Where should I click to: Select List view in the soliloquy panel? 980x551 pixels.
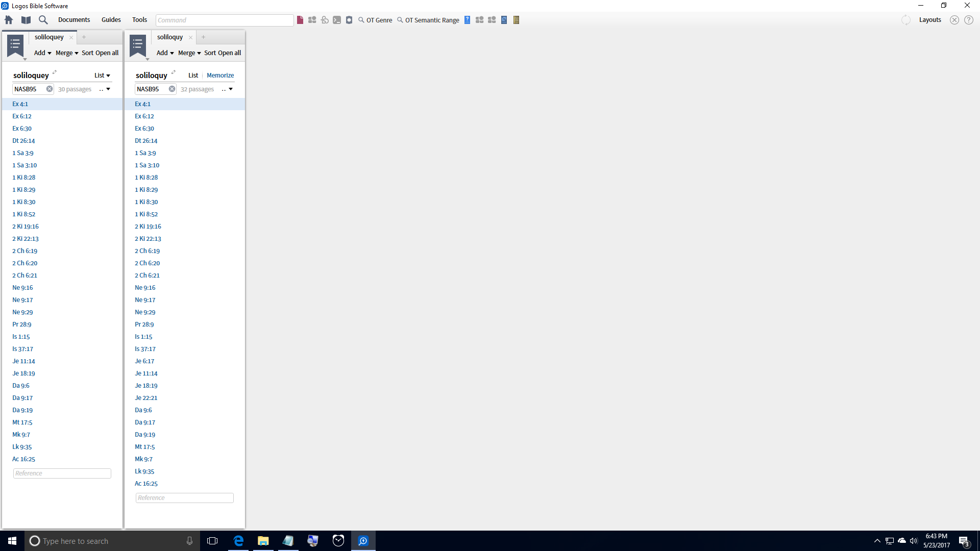click(193, 76)
